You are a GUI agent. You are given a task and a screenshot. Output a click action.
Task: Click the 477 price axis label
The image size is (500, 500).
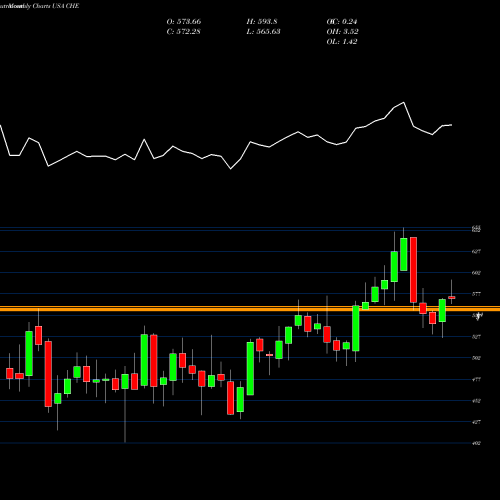476,379
